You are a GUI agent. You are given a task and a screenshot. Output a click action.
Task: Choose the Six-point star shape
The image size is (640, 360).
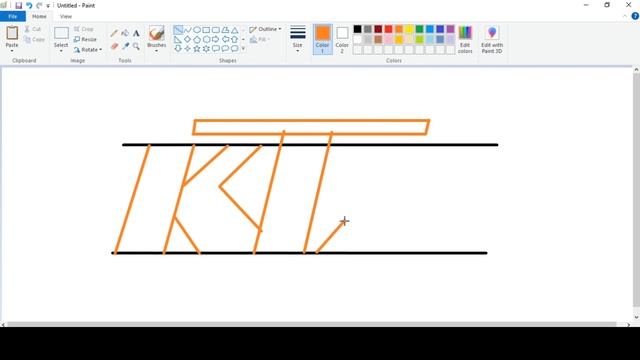tap(206, 49)
